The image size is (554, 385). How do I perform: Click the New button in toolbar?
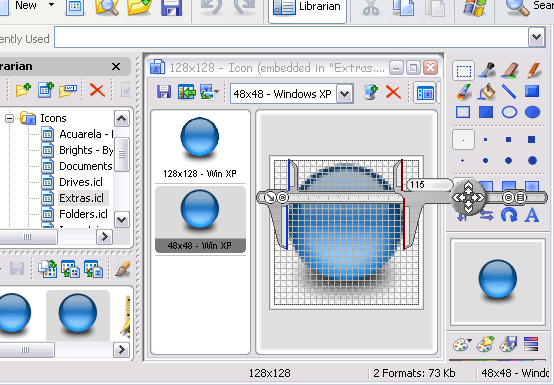(x=25, y=5)
